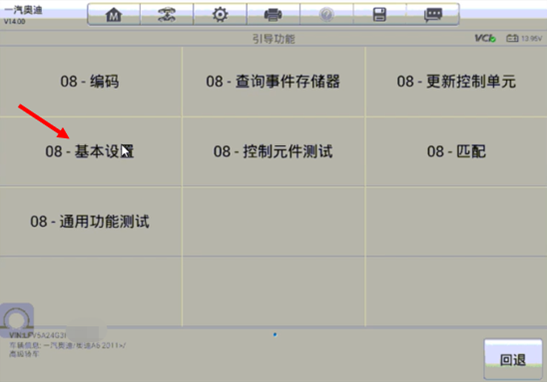Click the battery voltage indicator
This screenshot has width=547, height=382.
[524, 38]
